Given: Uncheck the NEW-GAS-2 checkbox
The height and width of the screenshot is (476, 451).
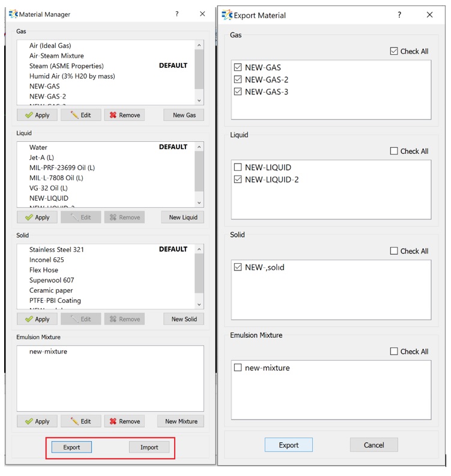Looking at the screenshot, I should pos(238,80).
